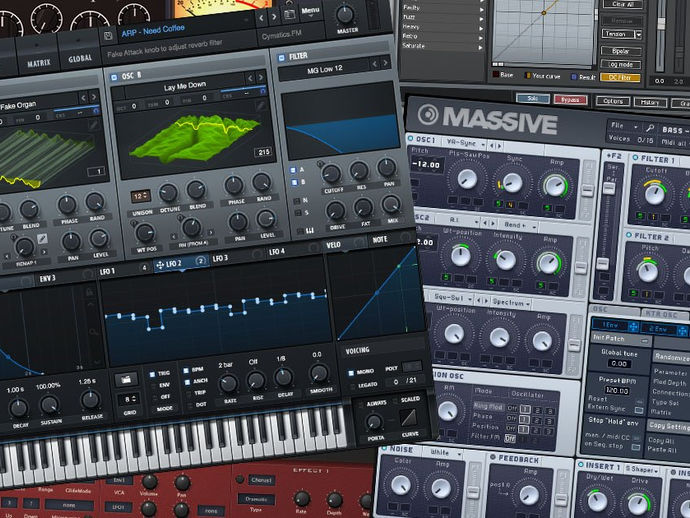Viewport: 690px width, 518px height.
Task: Click the Serum LFO RATE knob
Action: (x=228, y=384)
